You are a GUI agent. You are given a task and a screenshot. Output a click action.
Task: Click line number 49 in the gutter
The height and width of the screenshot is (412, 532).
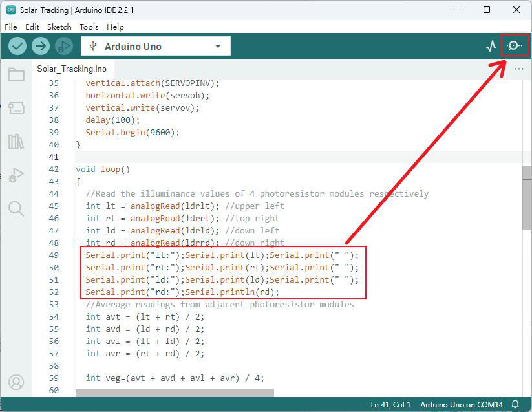(54, 255)
